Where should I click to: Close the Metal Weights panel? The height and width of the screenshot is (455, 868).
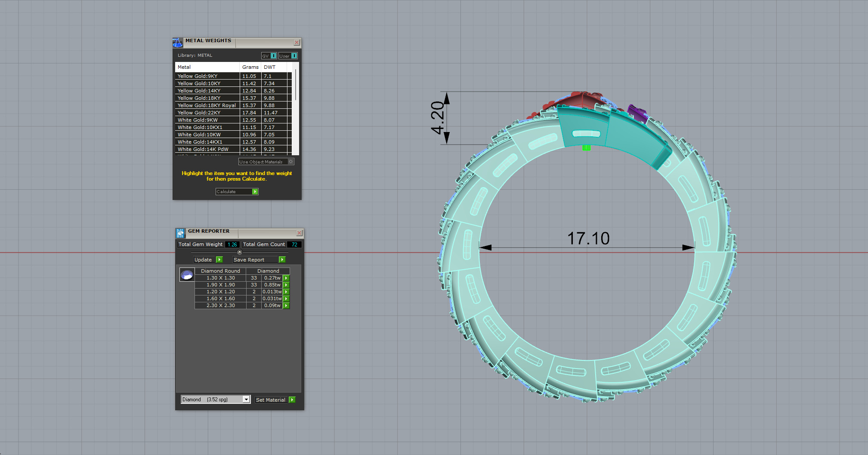pyautogui.click(x=297, y=43)
